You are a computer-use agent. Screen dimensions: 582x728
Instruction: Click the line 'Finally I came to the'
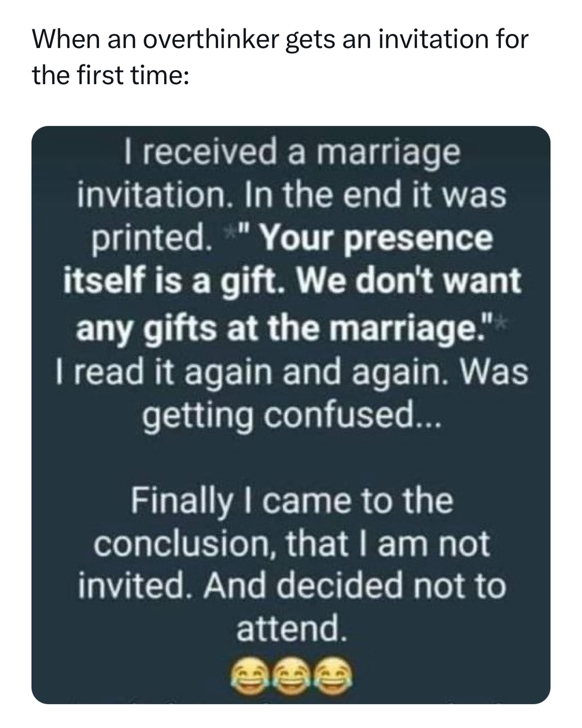point(292,502)
